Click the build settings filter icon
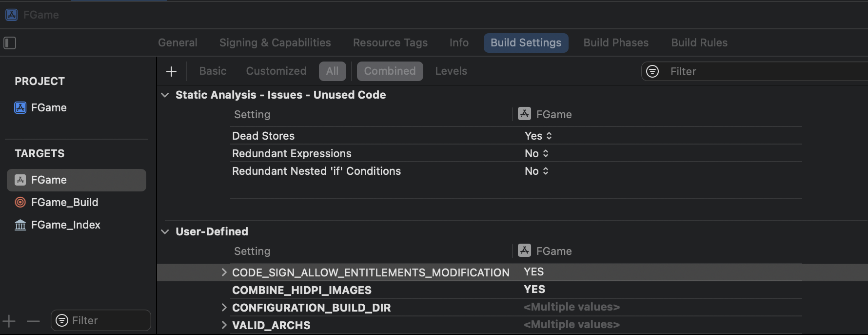This screenshot has height=335, width=868. tap(652, 71)
